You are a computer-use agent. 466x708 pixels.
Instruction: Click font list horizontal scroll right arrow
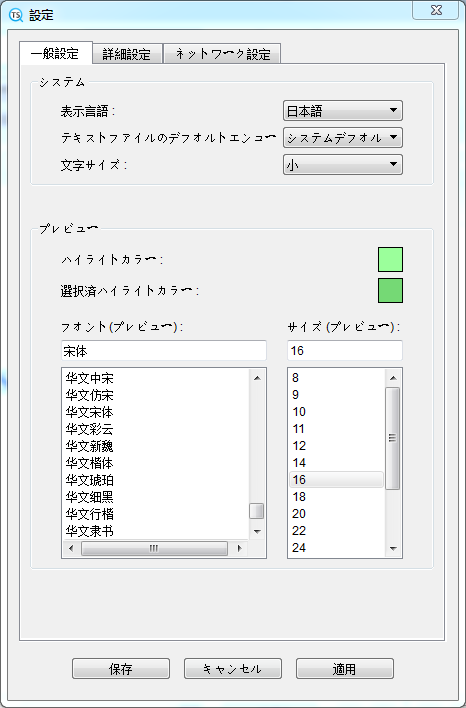(x=239, y=549)
